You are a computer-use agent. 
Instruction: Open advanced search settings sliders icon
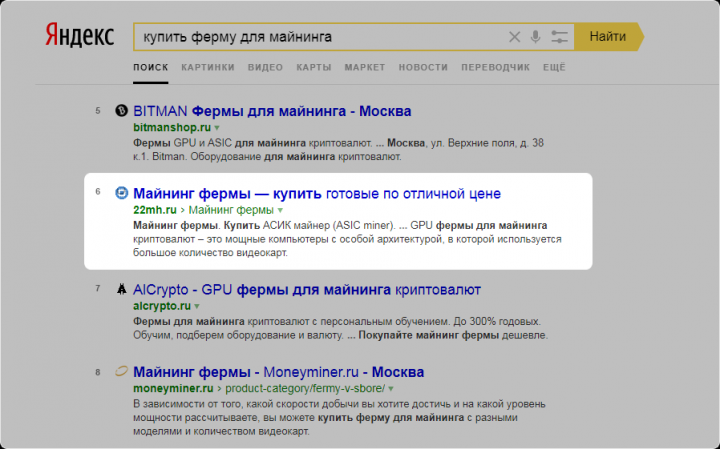click(x=559, y=37)
